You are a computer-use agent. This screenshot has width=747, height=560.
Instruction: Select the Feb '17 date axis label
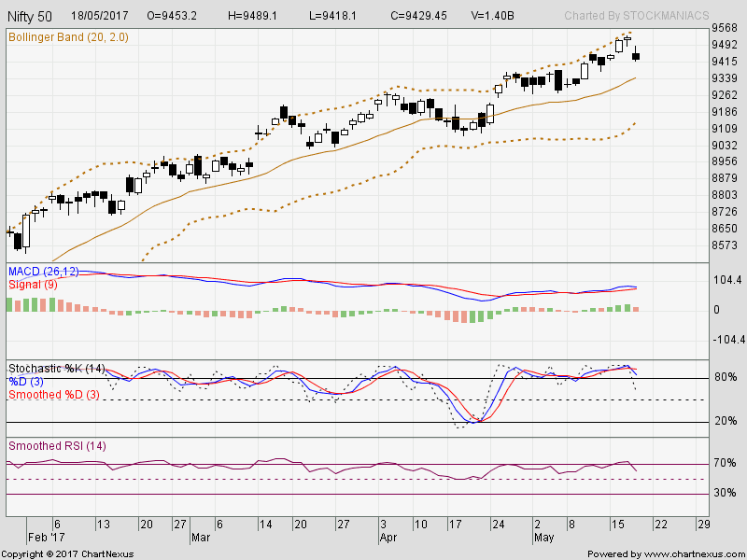[46, 538]
